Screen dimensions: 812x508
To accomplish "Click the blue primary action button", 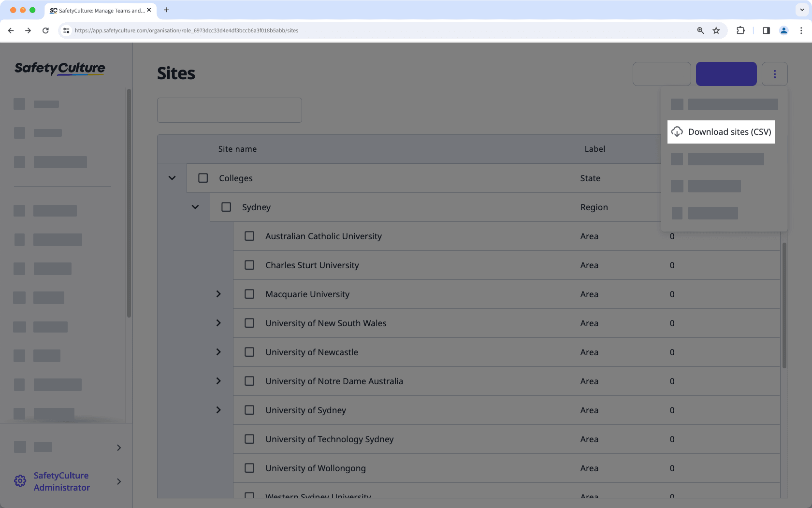I will point(726,73).
